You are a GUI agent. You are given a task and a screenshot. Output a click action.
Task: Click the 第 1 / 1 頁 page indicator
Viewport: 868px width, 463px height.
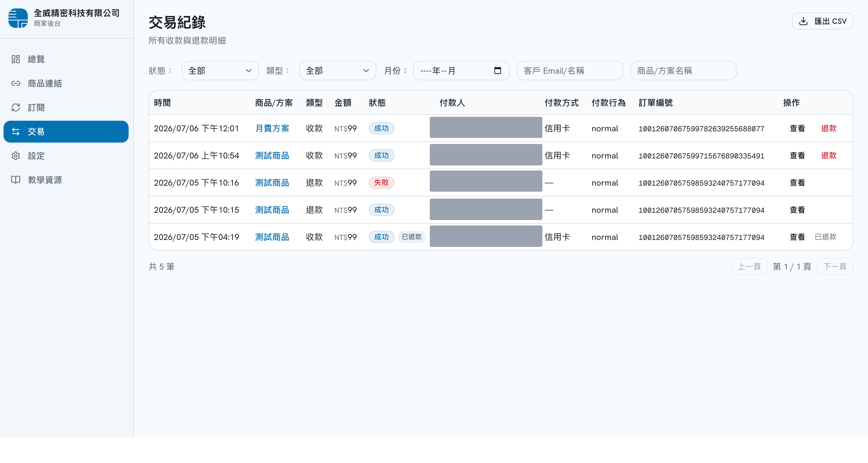(792, 267)
